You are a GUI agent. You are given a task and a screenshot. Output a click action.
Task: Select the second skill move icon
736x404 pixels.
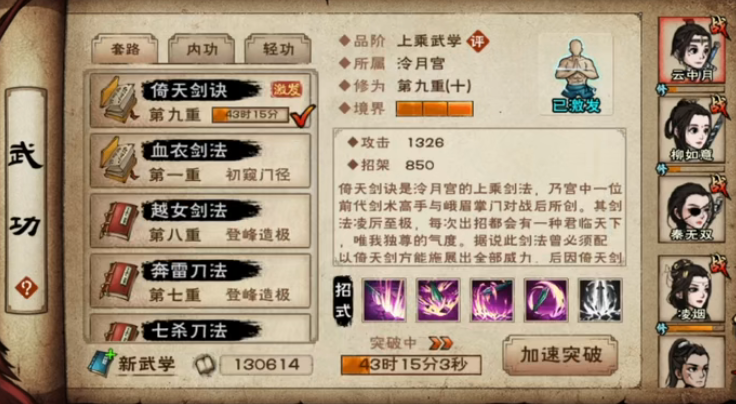pyautogui.click(x=438, y=300)
